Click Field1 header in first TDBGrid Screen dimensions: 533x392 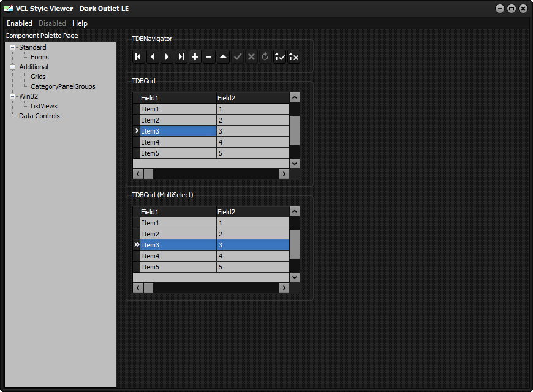(x=178, y=98)
